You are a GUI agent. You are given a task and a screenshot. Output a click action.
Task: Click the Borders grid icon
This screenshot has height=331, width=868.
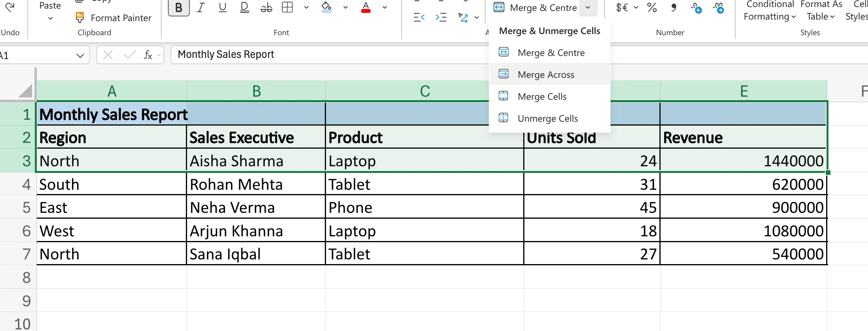tap(287, 7)
